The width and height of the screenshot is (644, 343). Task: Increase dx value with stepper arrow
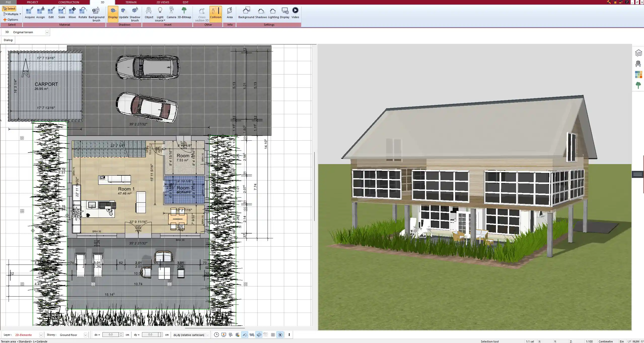121,333
